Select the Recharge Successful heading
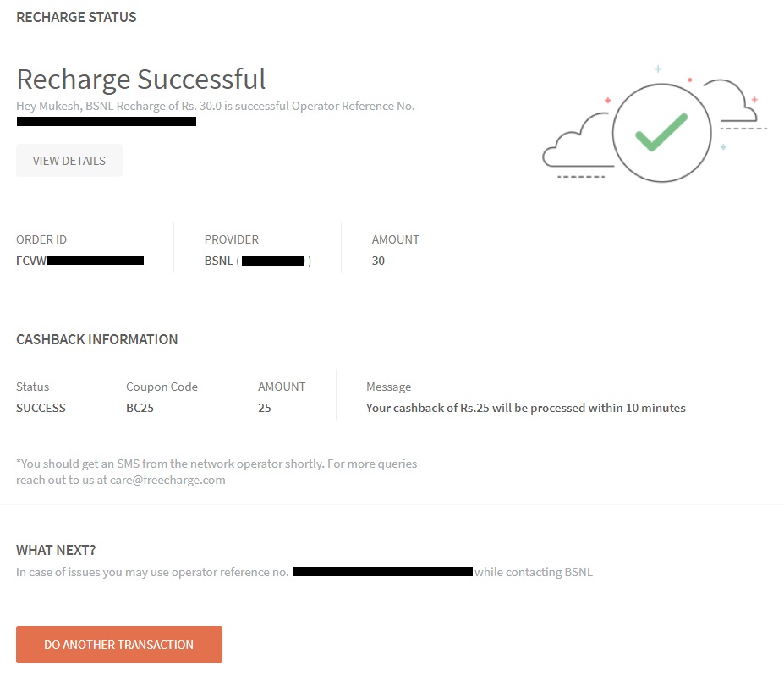The width and height of the screenshot is (784, 676). coord(141,79)
